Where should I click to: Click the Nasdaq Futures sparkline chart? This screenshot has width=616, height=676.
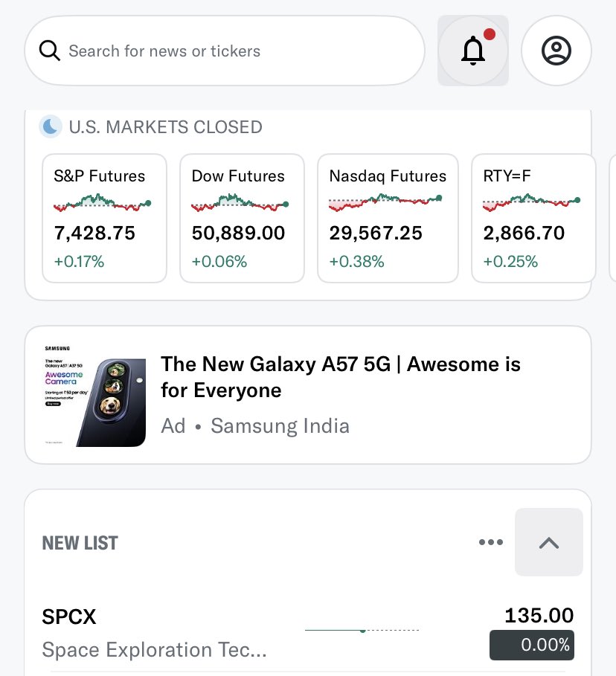[x=385, y=202]
